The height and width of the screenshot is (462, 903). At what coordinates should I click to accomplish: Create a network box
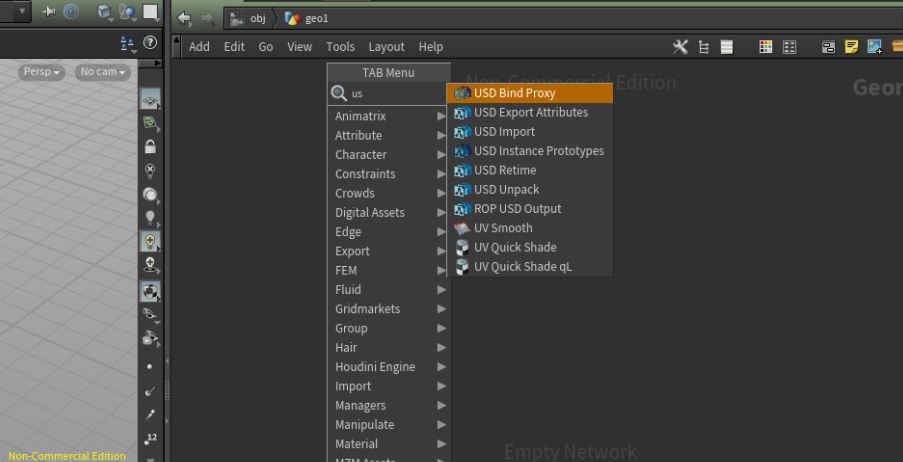point(830,47)
